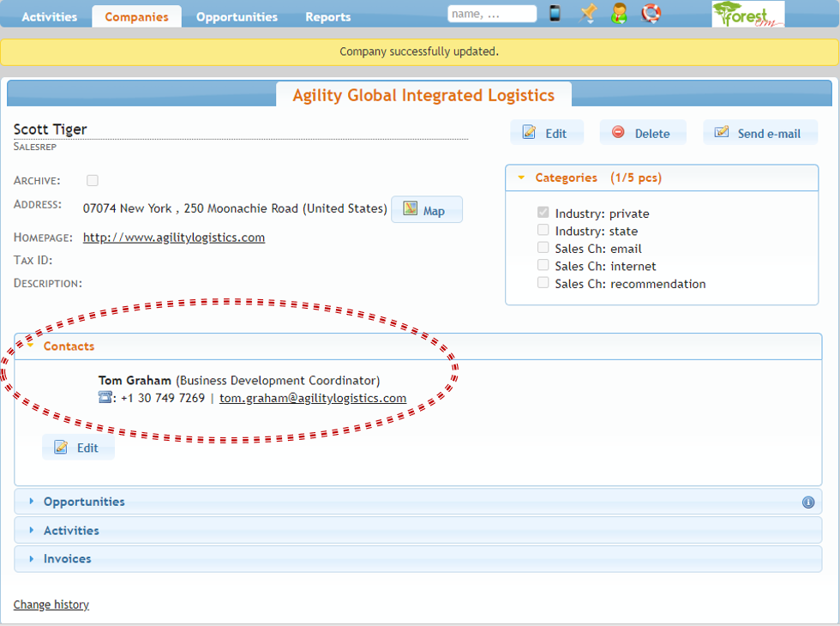Click the telephone icon next to Tom Graham's number

(x=105, y=398)
